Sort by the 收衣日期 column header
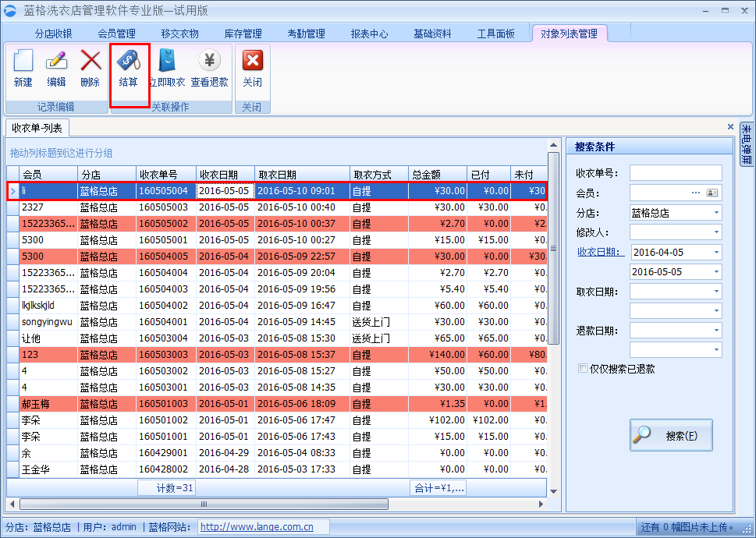The width and height of the screenshot is (756, 538). (x=225, y=175)
